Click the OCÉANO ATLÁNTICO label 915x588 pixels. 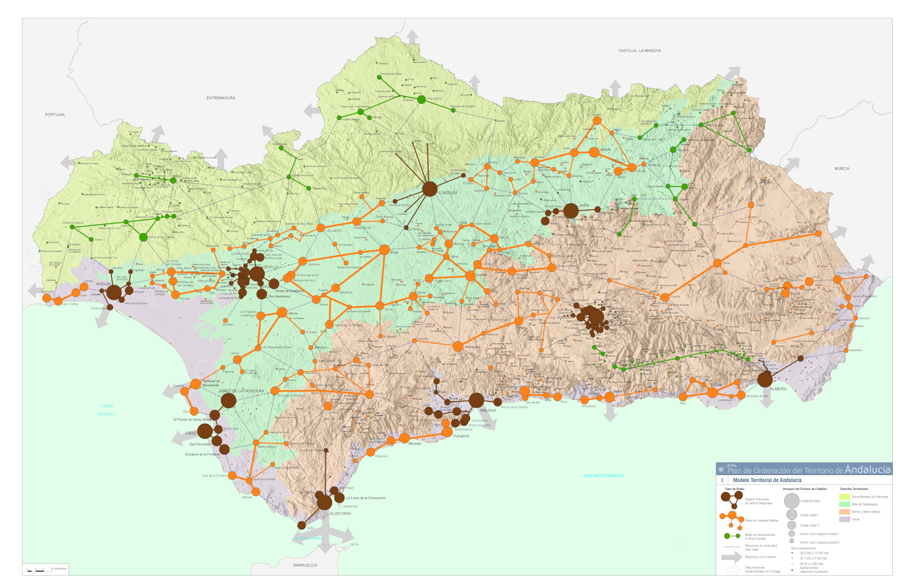107,410
